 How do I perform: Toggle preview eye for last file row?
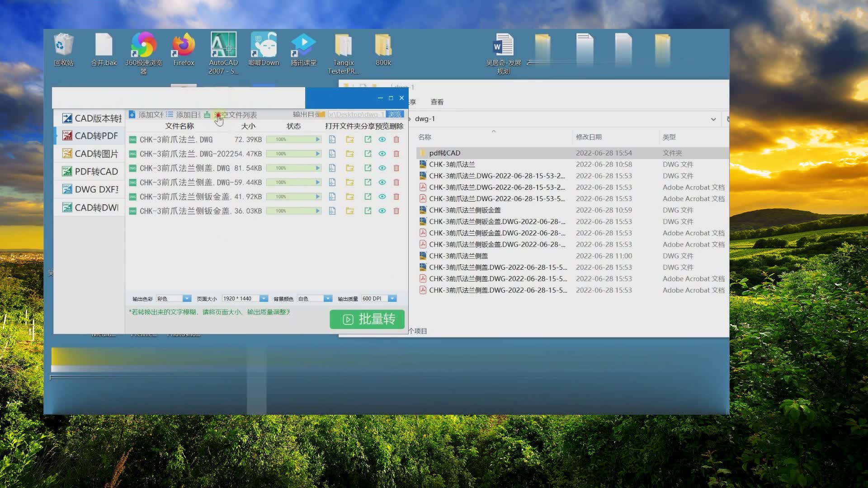[x=382, y=211]
